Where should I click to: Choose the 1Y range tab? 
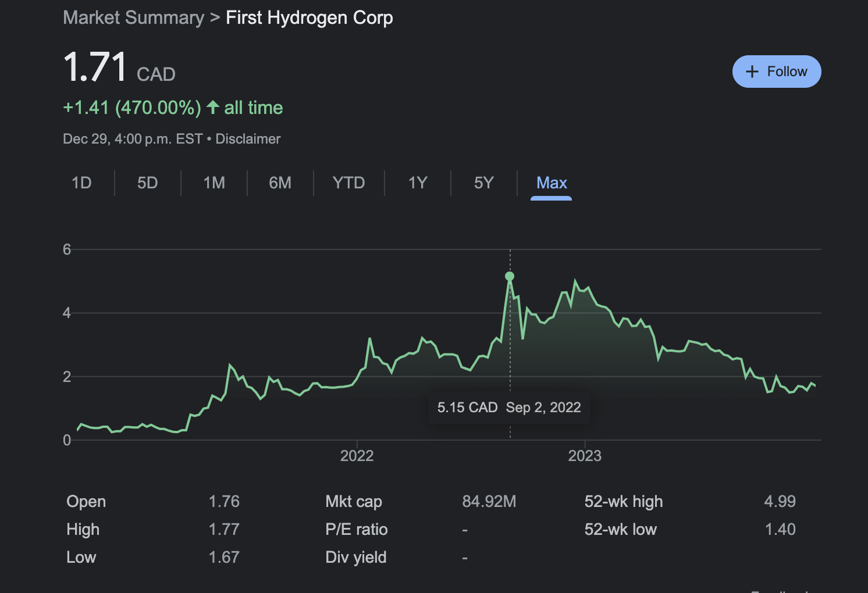(418, 183)
